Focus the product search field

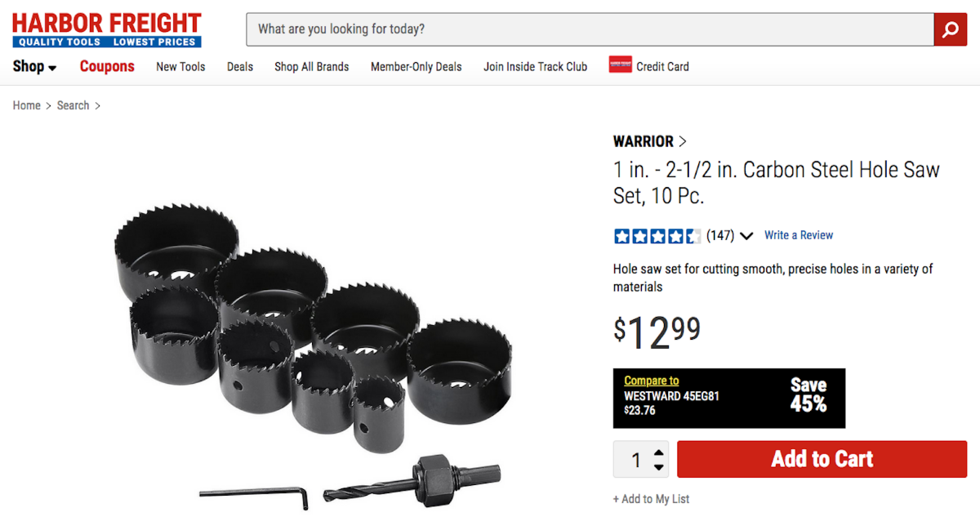click(x=590, y=29)
